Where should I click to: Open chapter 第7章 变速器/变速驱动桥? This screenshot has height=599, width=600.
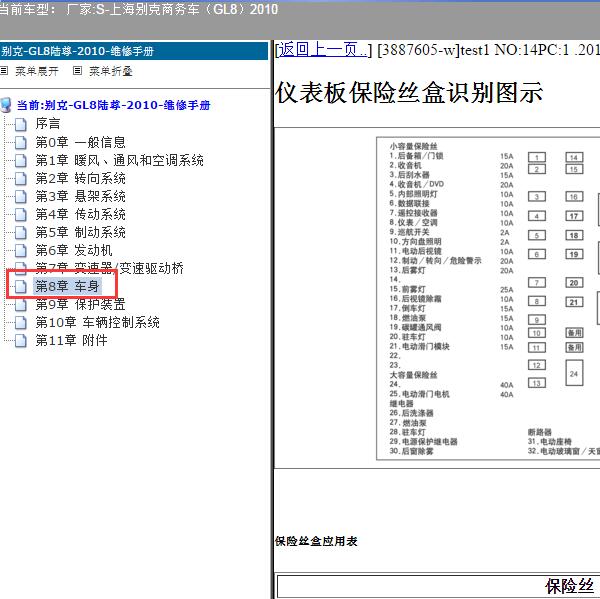(x=109, y=268)
